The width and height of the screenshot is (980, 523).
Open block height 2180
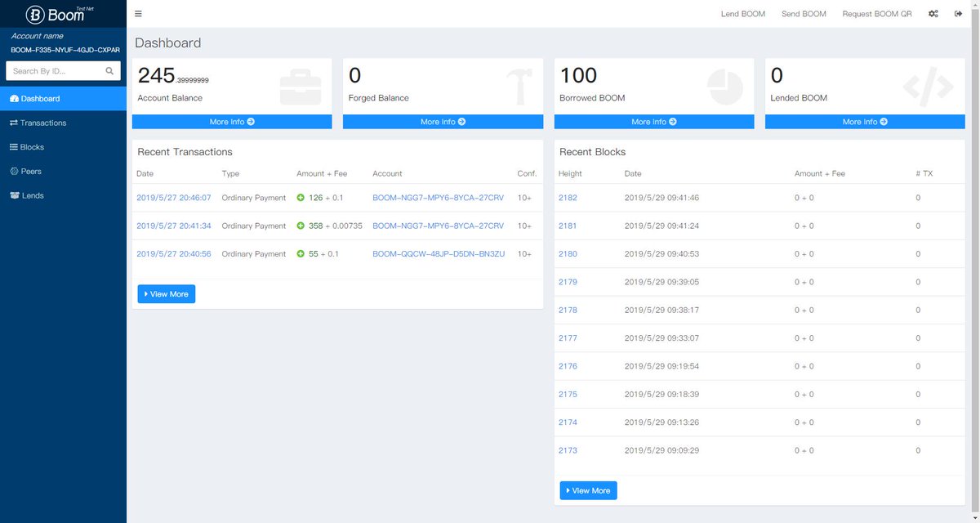(568, 254)
